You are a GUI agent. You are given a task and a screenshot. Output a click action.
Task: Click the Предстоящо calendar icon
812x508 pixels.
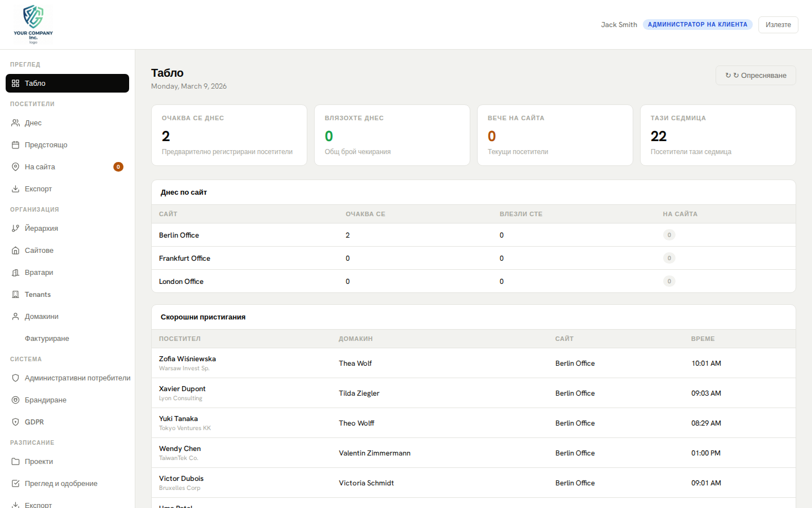coord(15,144)
